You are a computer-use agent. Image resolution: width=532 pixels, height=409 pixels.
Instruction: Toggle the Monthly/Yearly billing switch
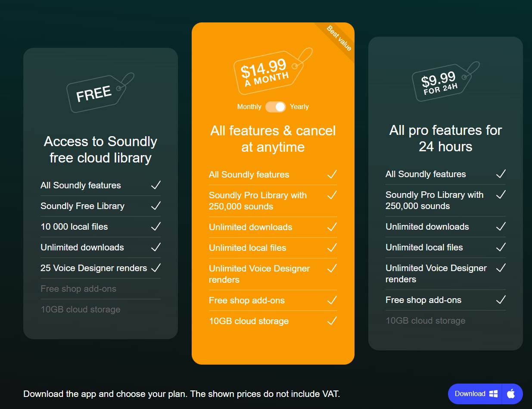275,107
